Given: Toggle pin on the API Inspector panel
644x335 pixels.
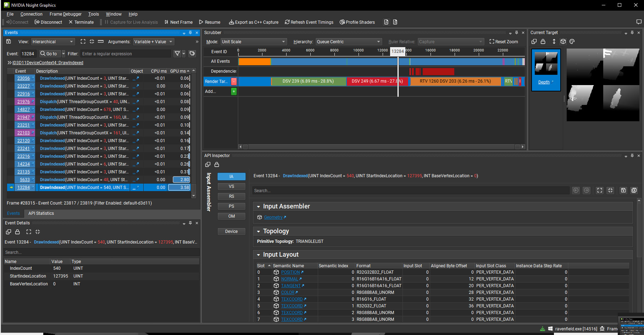Looking at the screenshot, I should tap(632, 156).
